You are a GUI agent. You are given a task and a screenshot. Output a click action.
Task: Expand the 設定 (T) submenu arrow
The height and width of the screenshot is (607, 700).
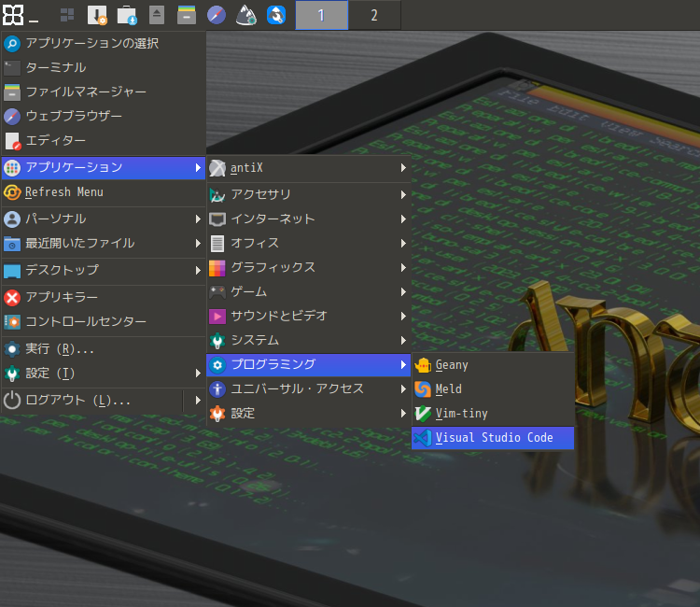pos(198,373)
